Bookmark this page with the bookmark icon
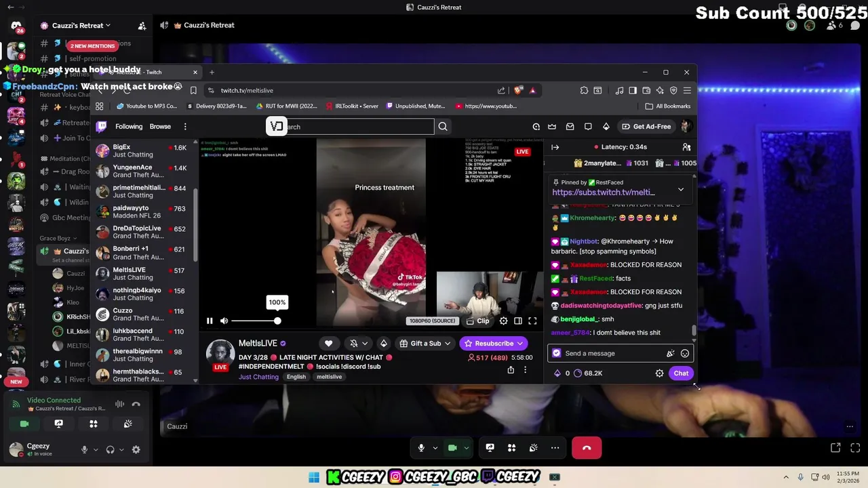The height and width of the screenshot is (488, 868). 193,91
